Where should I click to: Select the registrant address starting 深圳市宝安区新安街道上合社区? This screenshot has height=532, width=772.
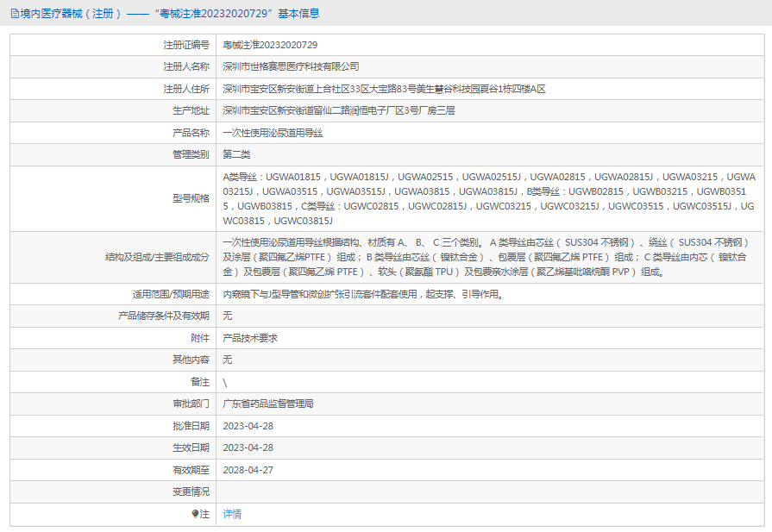point(384,89)
